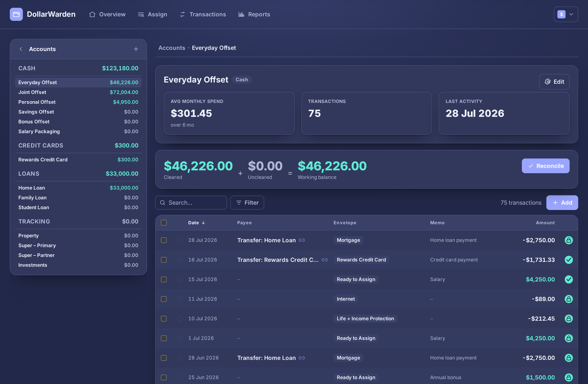Screen dimensions: 588x384
Task: Focus the Search transactions field
Action: [191, 203]
